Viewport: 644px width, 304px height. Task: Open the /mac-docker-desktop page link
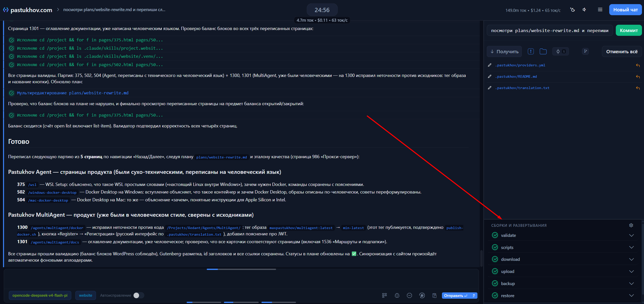click(48, 200)
